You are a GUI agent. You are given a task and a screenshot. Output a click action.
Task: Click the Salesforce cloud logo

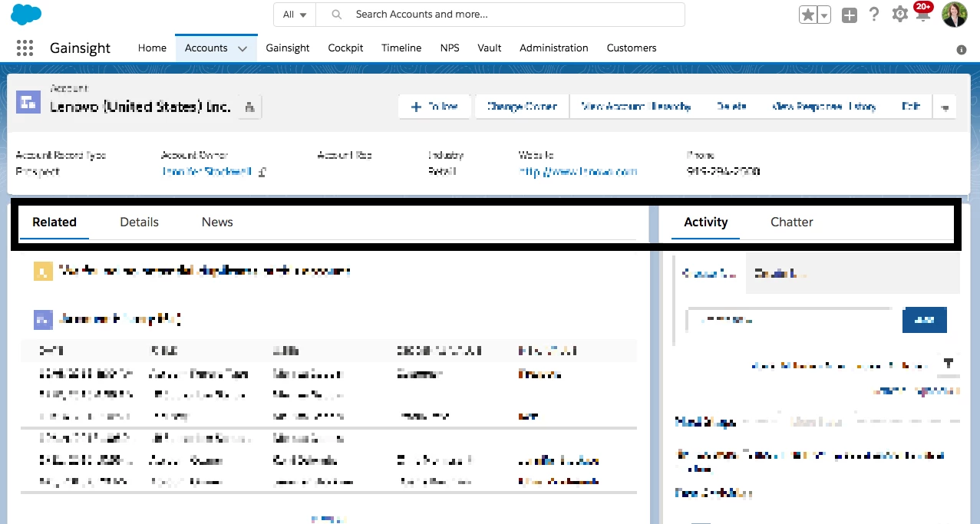(27, 14)
